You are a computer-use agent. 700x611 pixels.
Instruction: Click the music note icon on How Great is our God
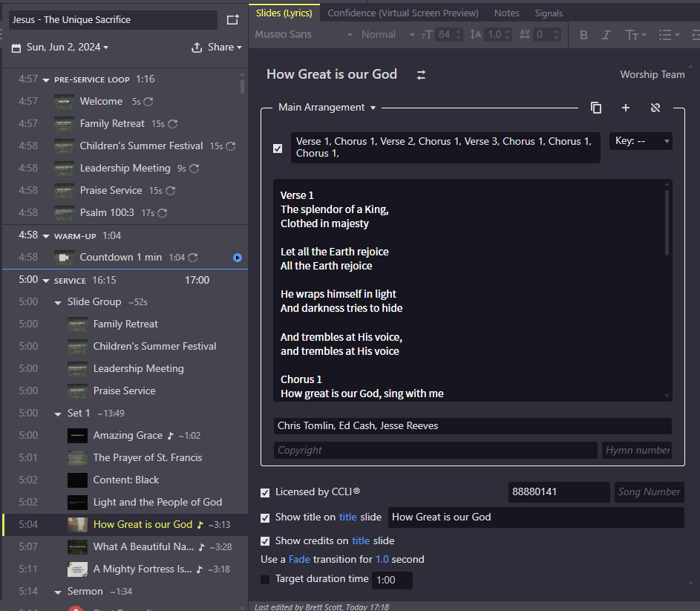(x=200, y=525)
